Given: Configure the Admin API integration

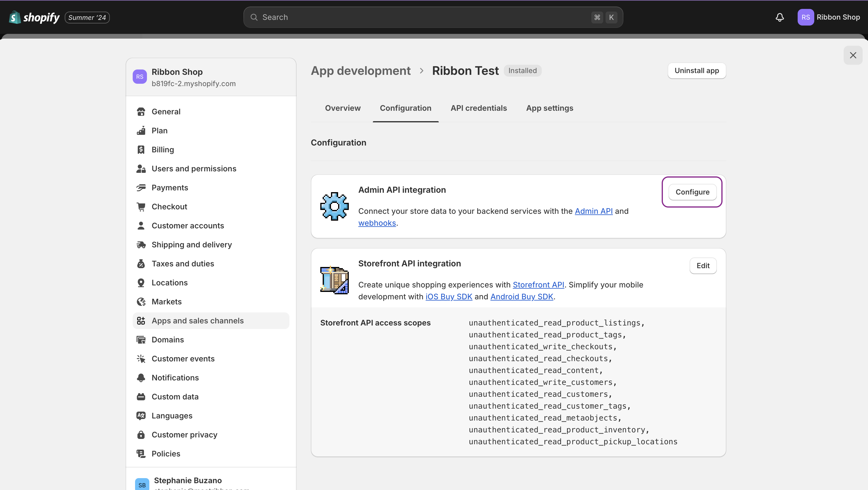Looking at the screenshot, I should pos(692,192).
